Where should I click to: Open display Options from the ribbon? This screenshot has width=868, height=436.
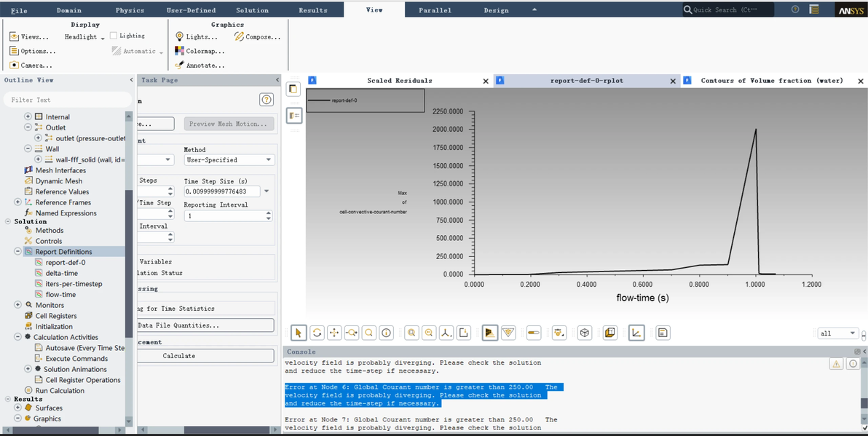(33, 51)
